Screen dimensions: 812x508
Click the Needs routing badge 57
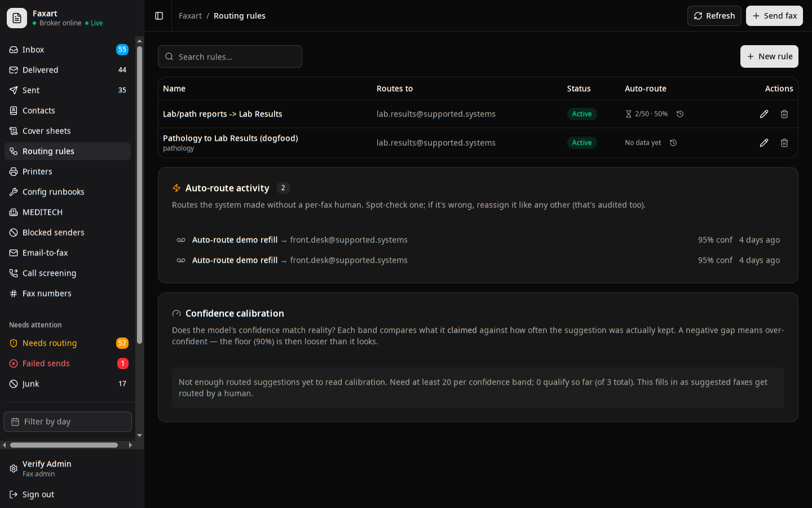pos(122,343)
